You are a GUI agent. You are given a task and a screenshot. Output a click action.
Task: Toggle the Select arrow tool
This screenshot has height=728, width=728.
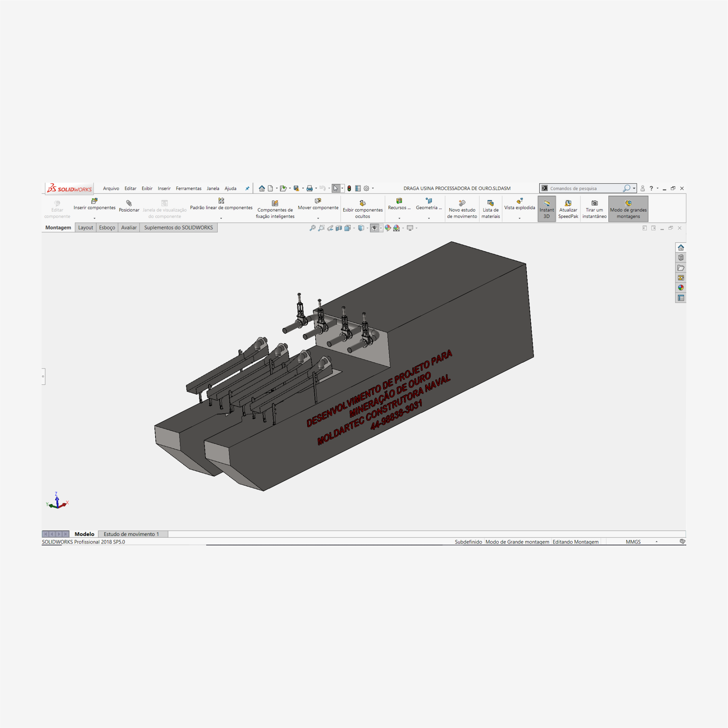pyautogui.click(x=336, y=188)
